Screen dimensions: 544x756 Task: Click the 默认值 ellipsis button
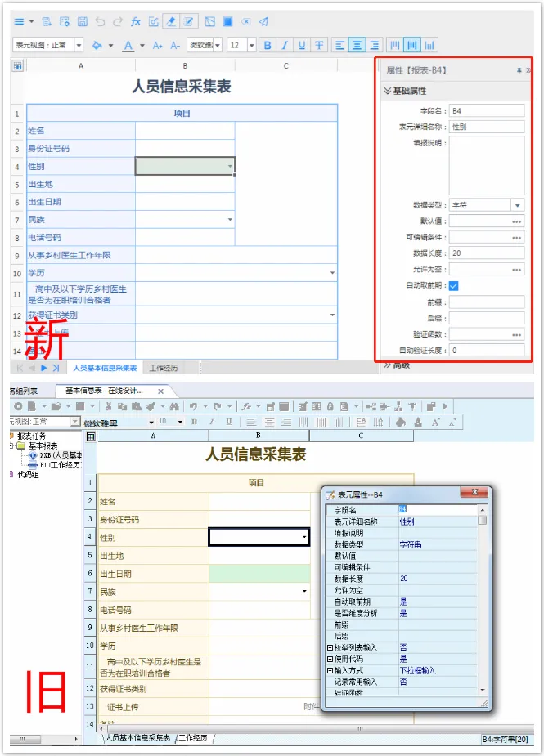pyautogui.click(x=516, y=221)
